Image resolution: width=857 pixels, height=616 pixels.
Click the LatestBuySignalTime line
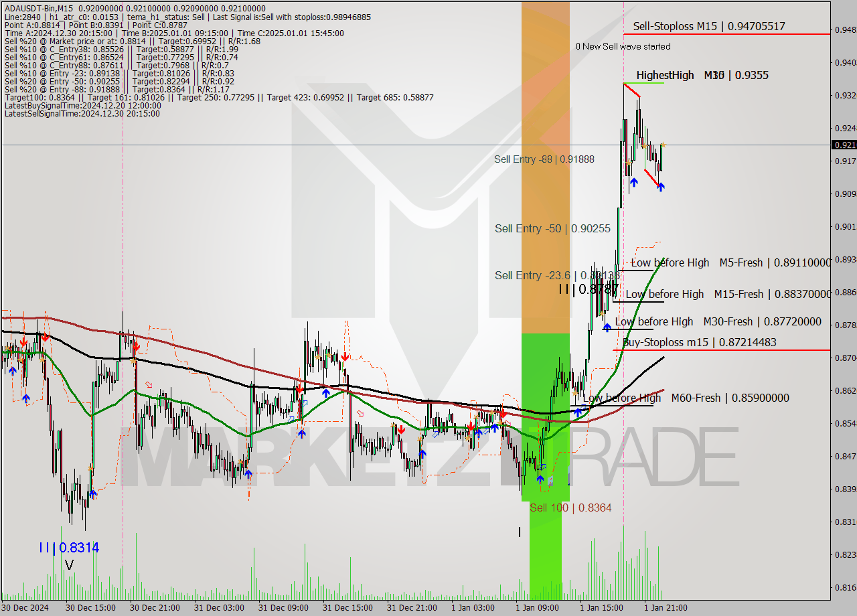point(83,106)
